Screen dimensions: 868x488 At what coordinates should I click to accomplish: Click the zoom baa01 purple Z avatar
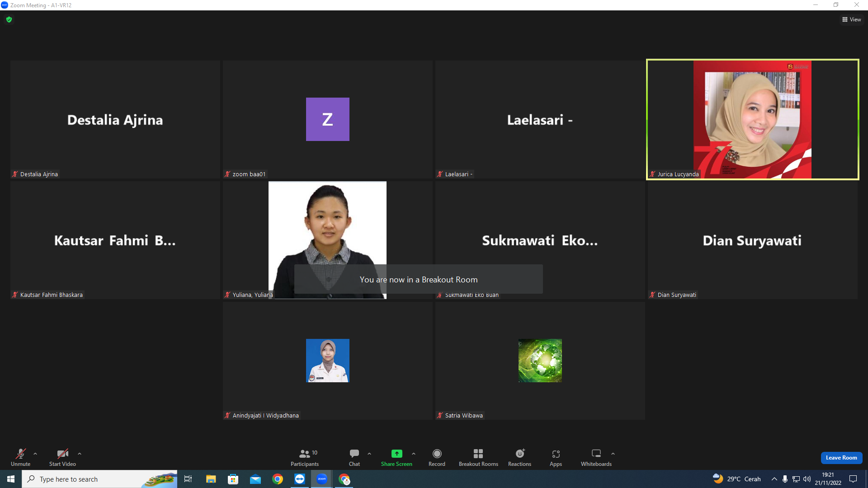327,119
